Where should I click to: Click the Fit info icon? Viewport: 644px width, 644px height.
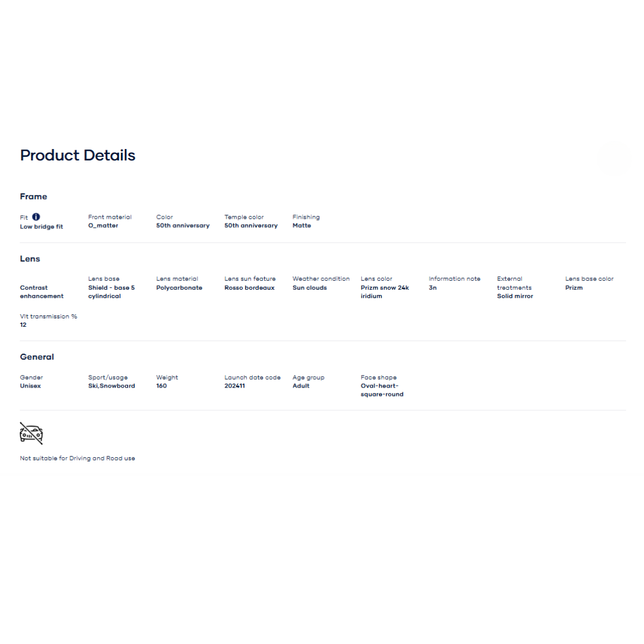point(36,217)
